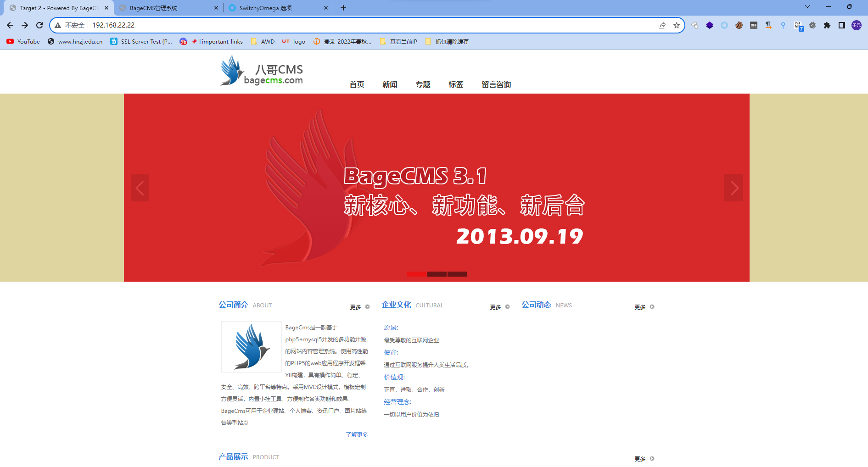
Task: Select the Target 2 Powered By BageCMS tab
Action: pyautogui.click(x=59, y=8)
